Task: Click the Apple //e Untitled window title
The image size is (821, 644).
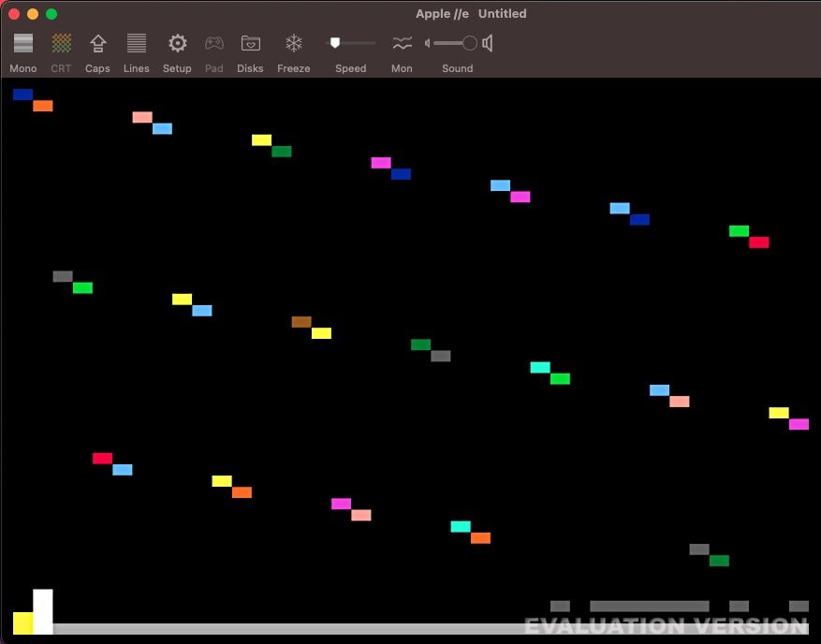Action: [x=471, y=14]
